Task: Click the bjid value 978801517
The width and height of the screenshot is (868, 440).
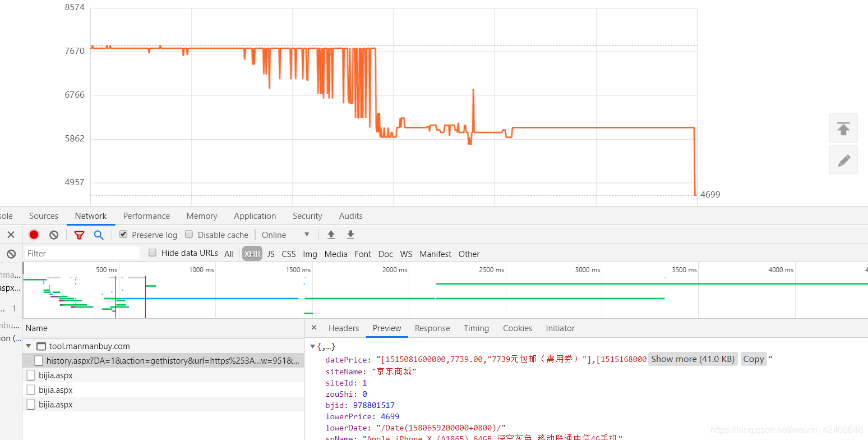Action: point(374,405)
